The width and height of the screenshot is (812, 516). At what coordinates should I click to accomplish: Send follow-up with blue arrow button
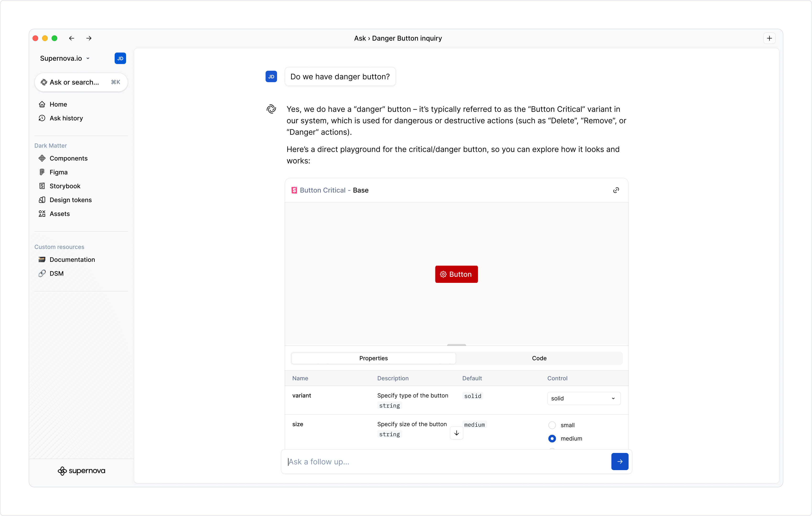click(620, 461)
